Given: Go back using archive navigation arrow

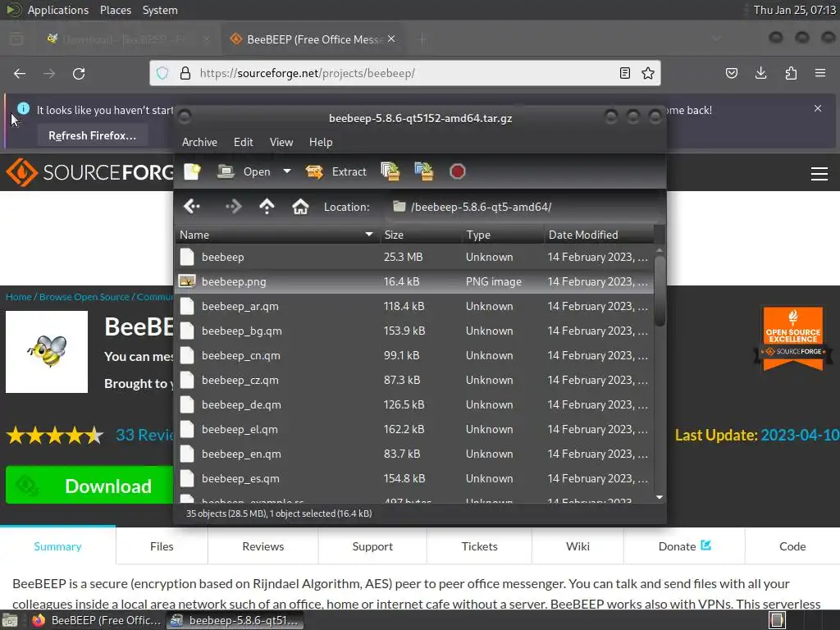Looking at the screenshot, I should [x=192, y=206].
